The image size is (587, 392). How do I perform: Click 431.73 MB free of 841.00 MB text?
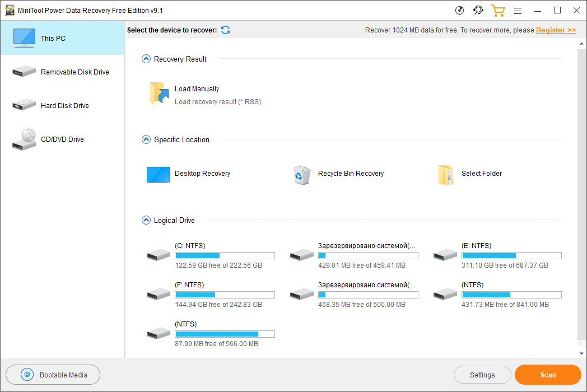[x=505, y=305]
